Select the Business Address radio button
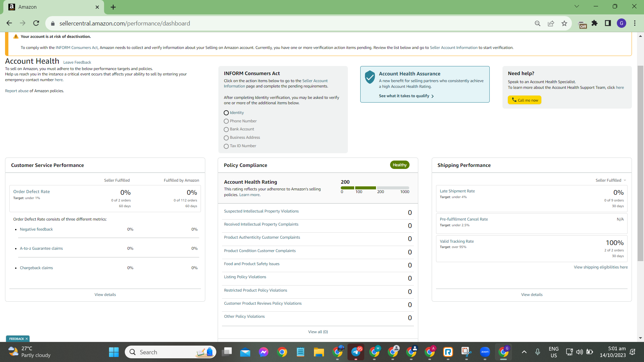This screenshot has width=644, height=362. (x=226, y=138)
